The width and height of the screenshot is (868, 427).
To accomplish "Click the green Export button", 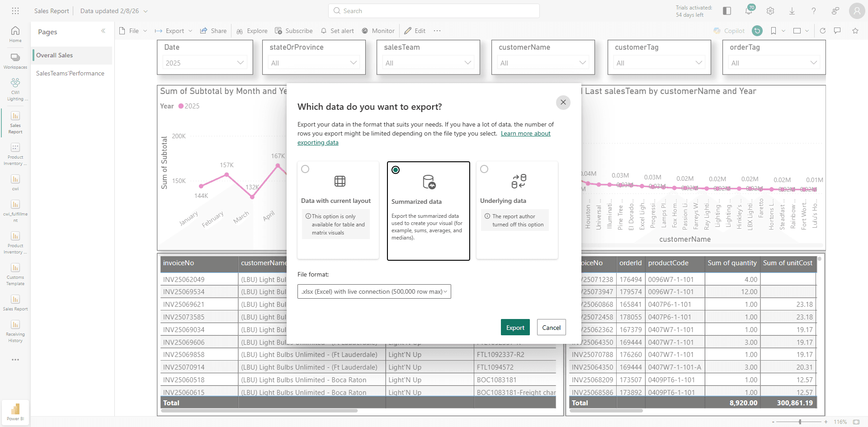I will (x=515, y=328).
